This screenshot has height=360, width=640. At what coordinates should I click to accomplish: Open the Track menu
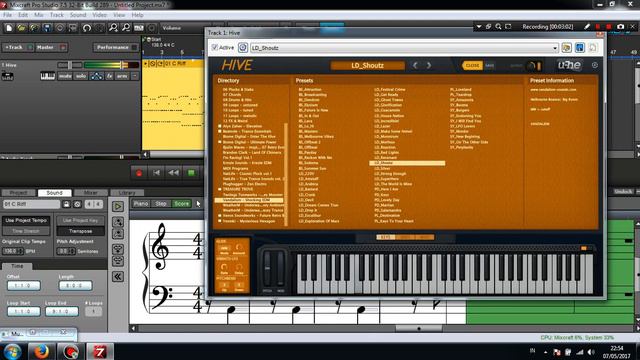coord(57,15)
